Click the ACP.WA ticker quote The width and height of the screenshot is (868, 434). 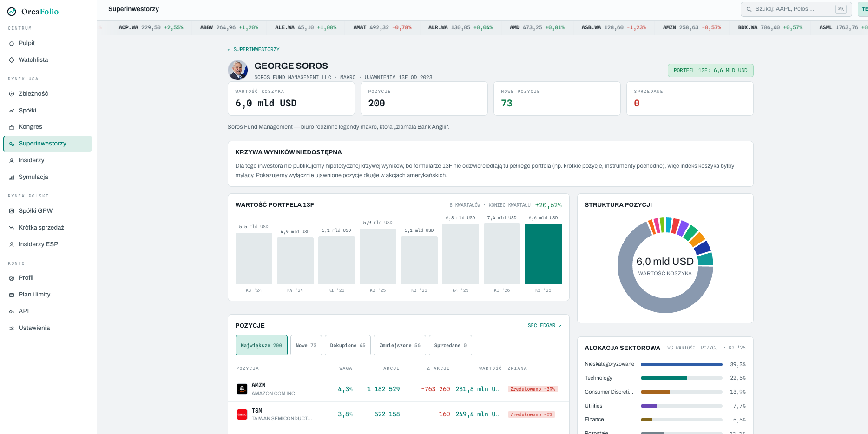[x=151, y=27]
